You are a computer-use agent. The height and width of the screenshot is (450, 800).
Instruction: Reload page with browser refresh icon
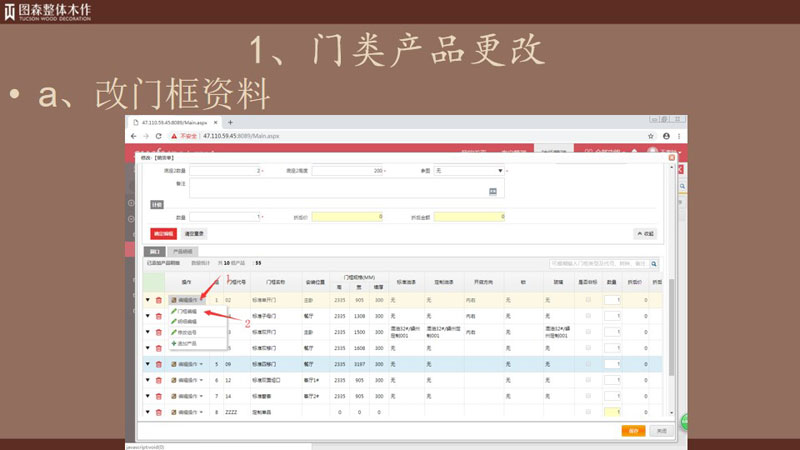pos(159,135)
